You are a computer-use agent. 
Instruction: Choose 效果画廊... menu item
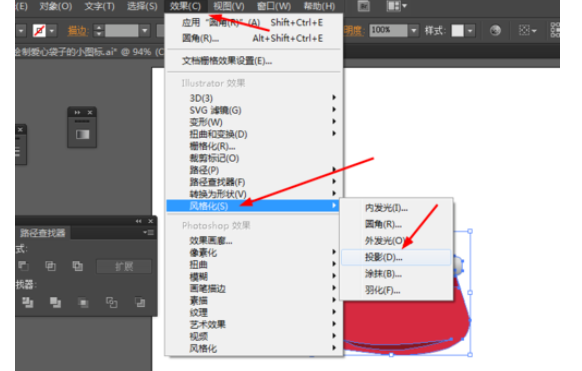point(253,241)
